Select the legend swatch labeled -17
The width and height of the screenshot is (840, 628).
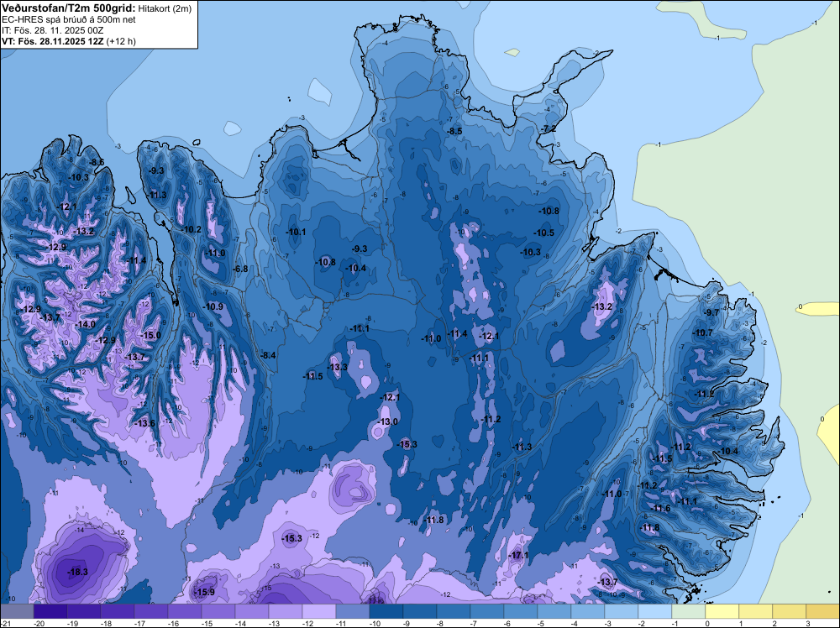(151, 611)
